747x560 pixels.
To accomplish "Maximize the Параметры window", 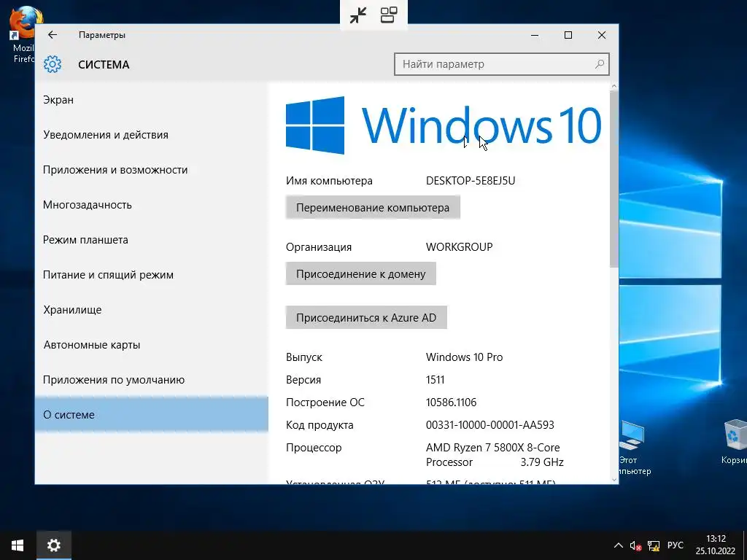I will [x=568, y=35].
